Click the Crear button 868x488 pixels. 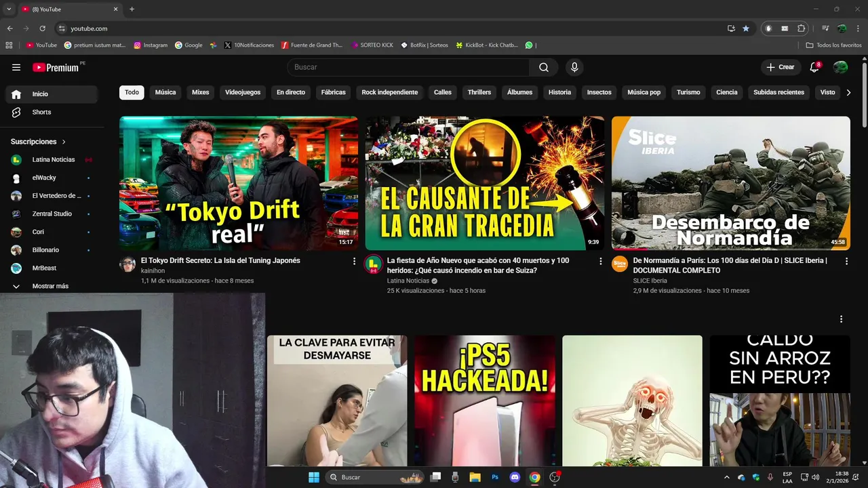pyautogui.click(x=781, y=67)
